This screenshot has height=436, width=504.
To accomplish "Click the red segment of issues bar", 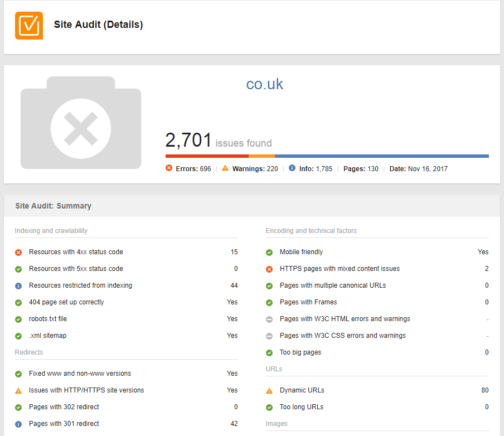I will pyautogui.click(x=207, y=156).
